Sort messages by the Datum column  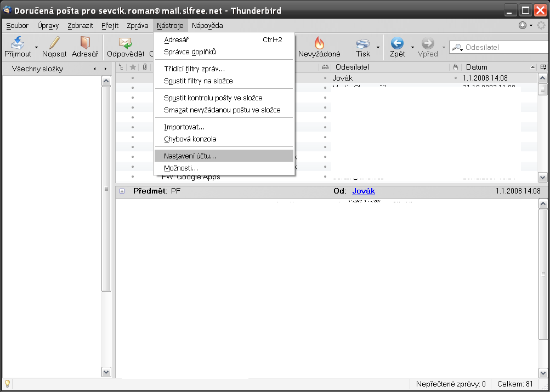[x=494, y=67]
